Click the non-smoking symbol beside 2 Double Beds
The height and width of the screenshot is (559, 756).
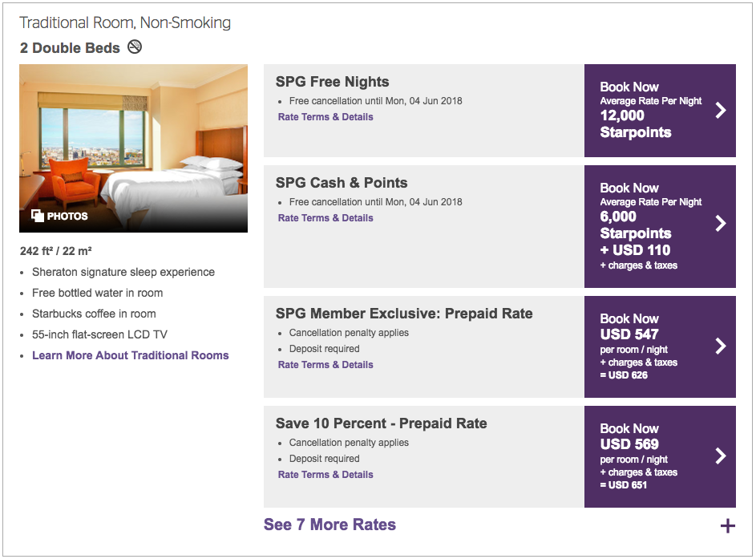[135, 47]
